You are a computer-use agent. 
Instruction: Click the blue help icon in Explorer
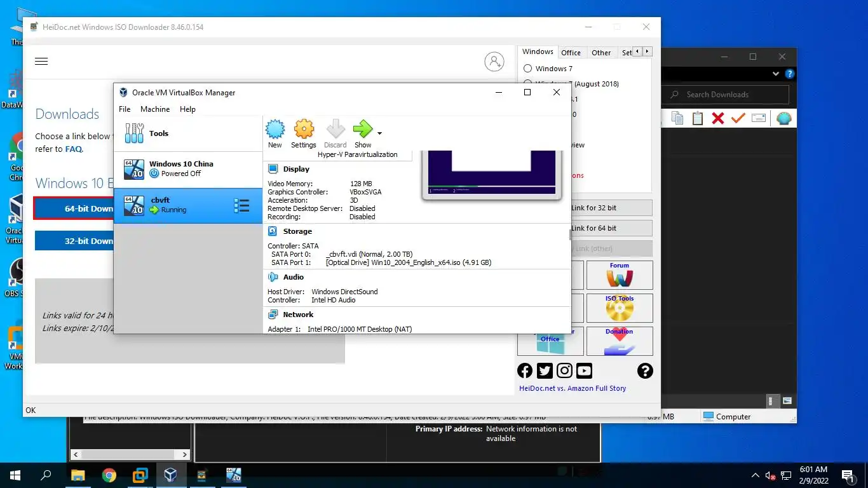tap(790, 74)
